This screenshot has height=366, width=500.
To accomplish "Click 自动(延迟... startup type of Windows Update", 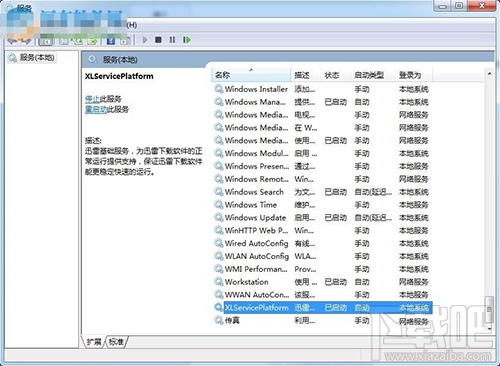I will [373, 218].
